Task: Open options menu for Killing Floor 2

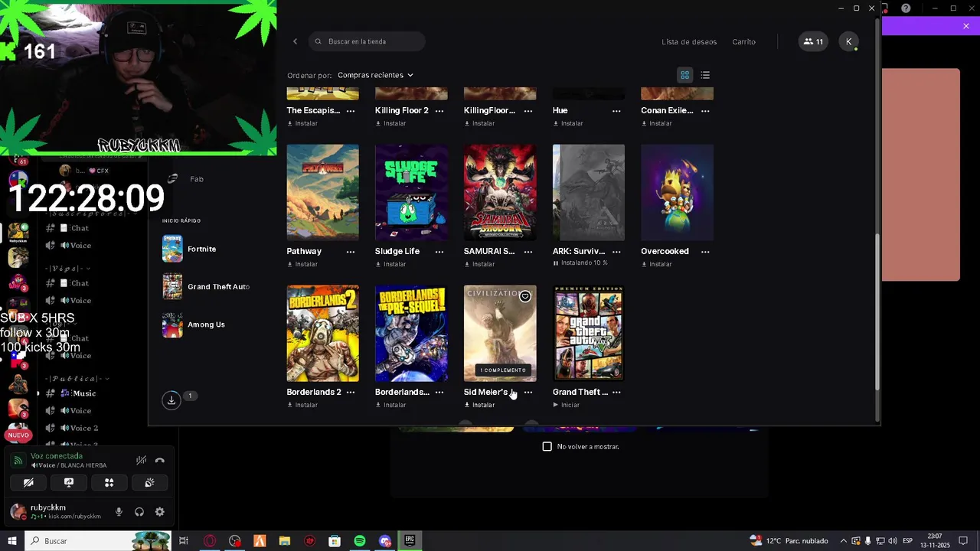Action: [439, 110]
